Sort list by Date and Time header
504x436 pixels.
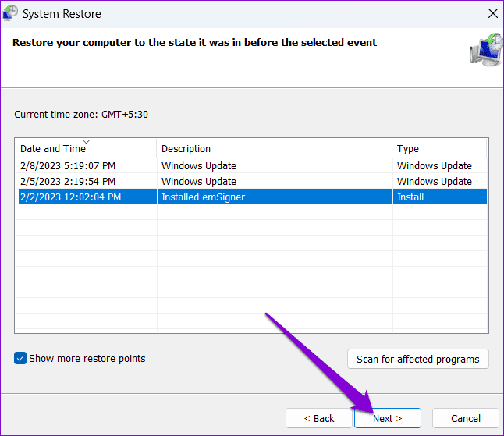coord(53,149)
